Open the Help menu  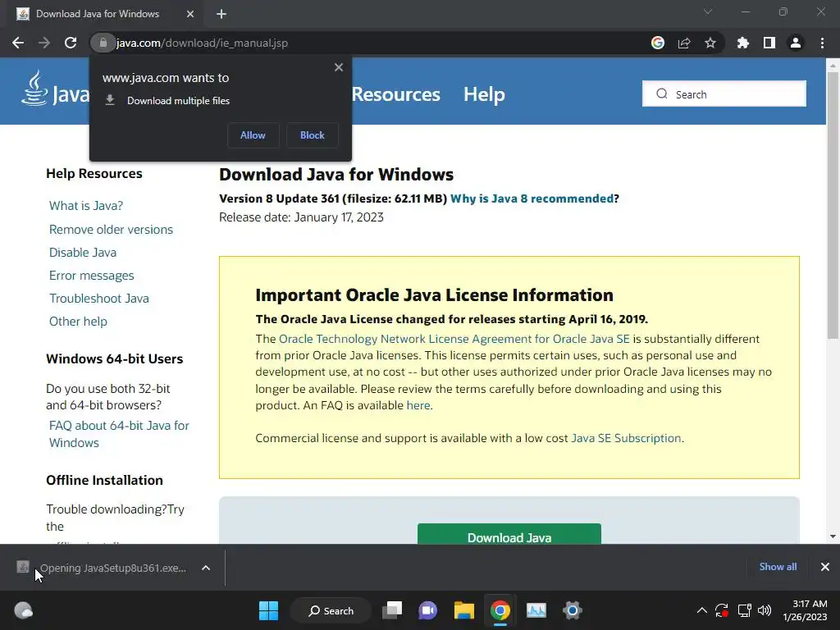click(484, 94)
